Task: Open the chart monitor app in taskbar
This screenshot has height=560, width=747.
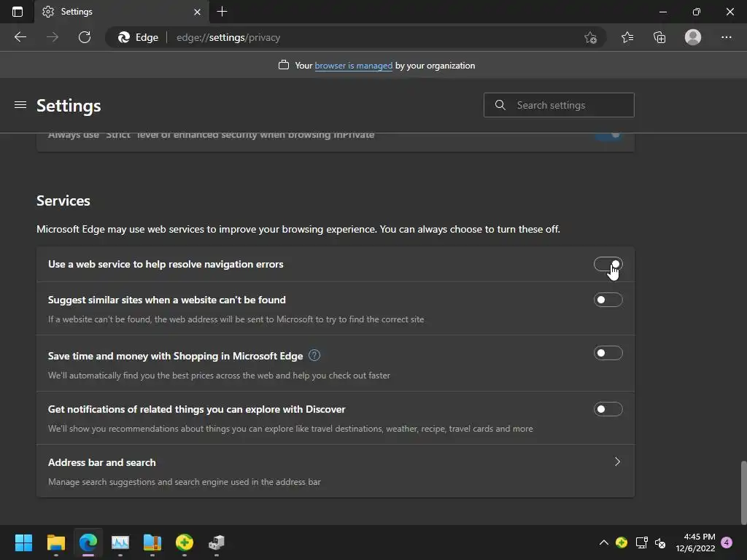Action: click(120, 542)
